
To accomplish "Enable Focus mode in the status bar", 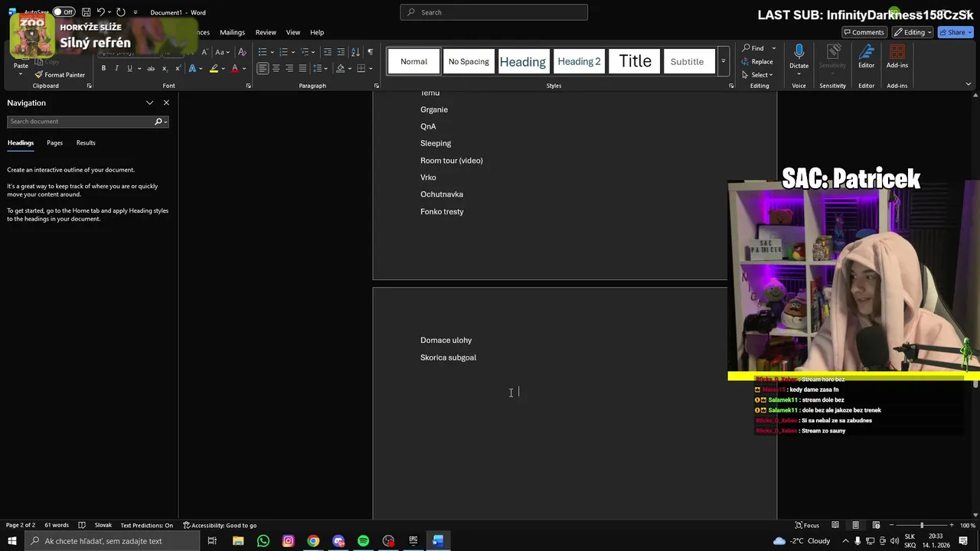I will (806, 525).
